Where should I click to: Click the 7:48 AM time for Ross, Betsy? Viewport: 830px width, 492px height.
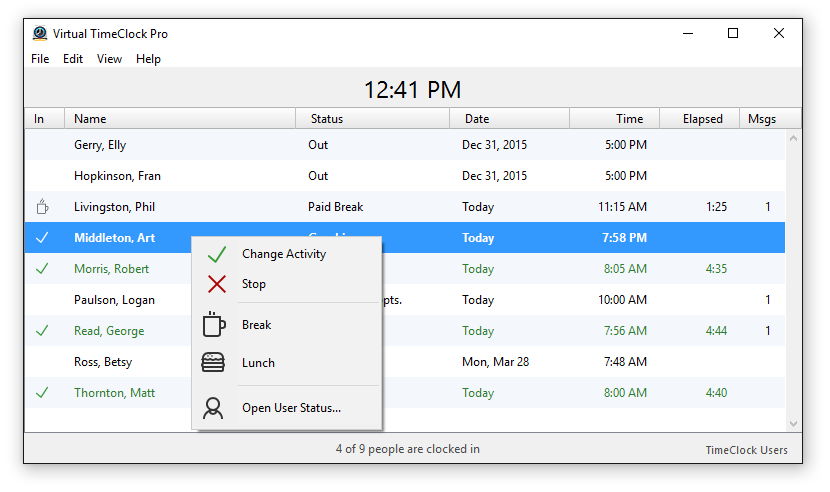626,362
